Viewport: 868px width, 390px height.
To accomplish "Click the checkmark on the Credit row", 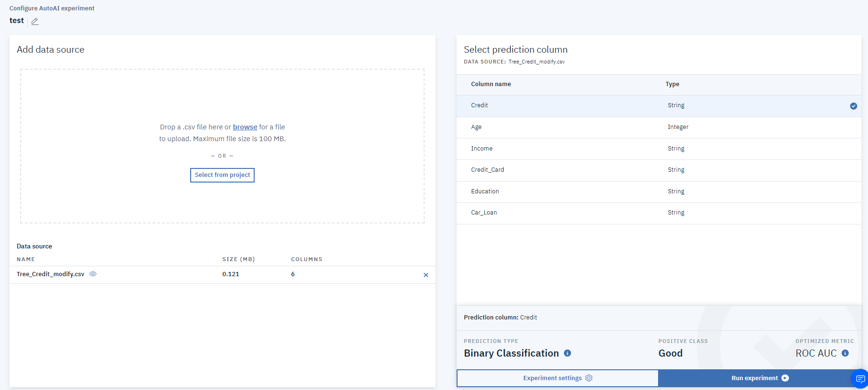I will coord(853,106).
